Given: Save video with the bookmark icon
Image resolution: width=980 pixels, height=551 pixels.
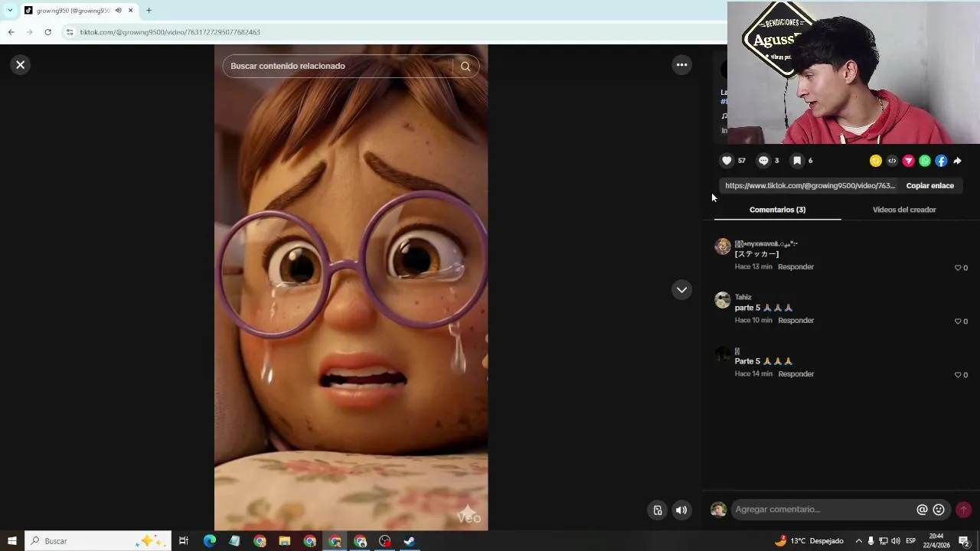Looking at the screenshot, I should (x=797, y=161).
